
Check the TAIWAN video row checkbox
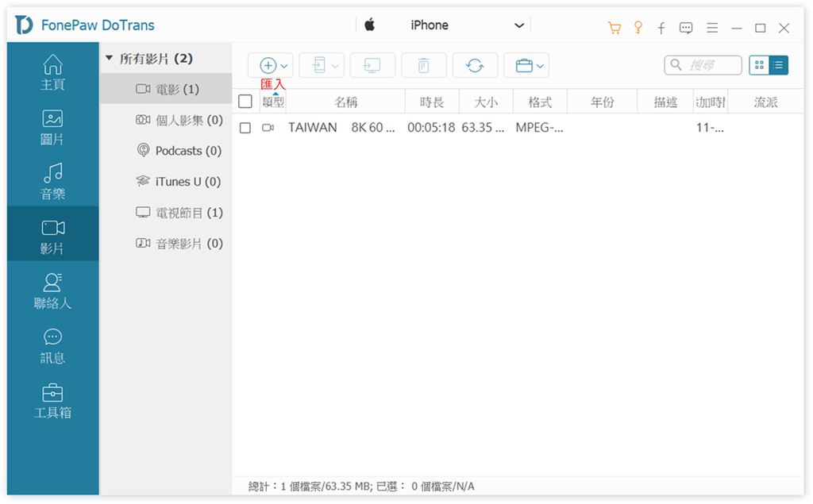245,128
